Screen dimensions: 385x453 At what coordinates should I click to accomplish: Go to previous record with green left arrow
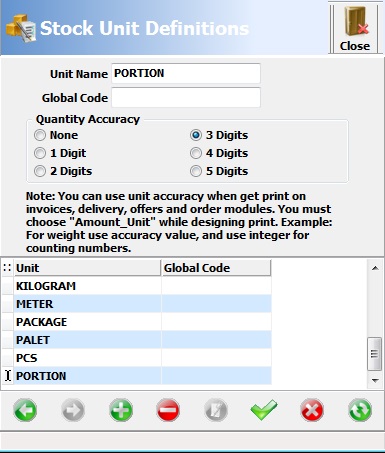coord(25,410)
